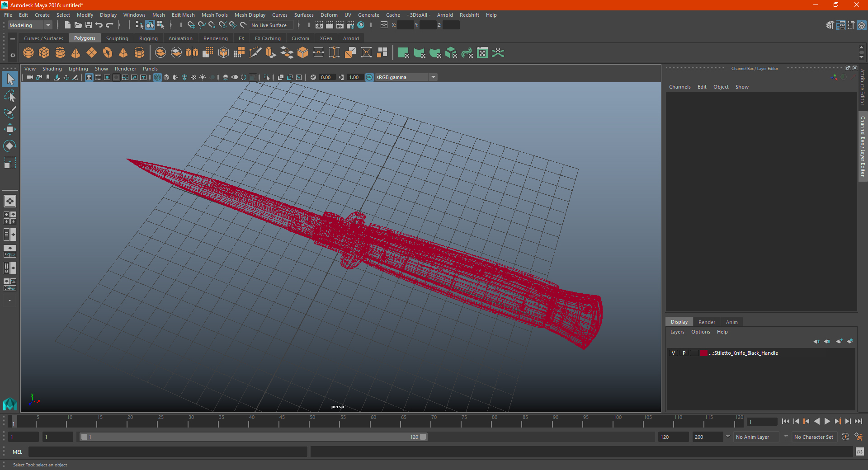The height and width of the screenshot is (470, 868).
Task: Click the time range slider bar
Action: click(253, 437)
